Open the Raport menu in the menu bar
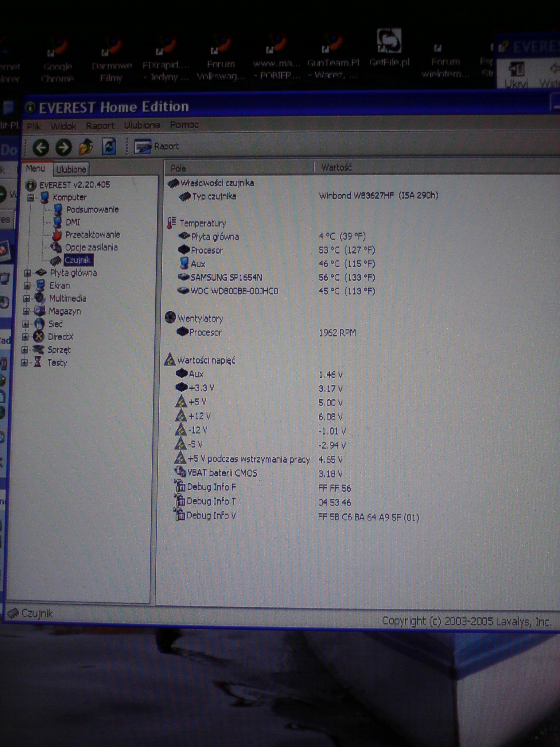 coord(100,126)
